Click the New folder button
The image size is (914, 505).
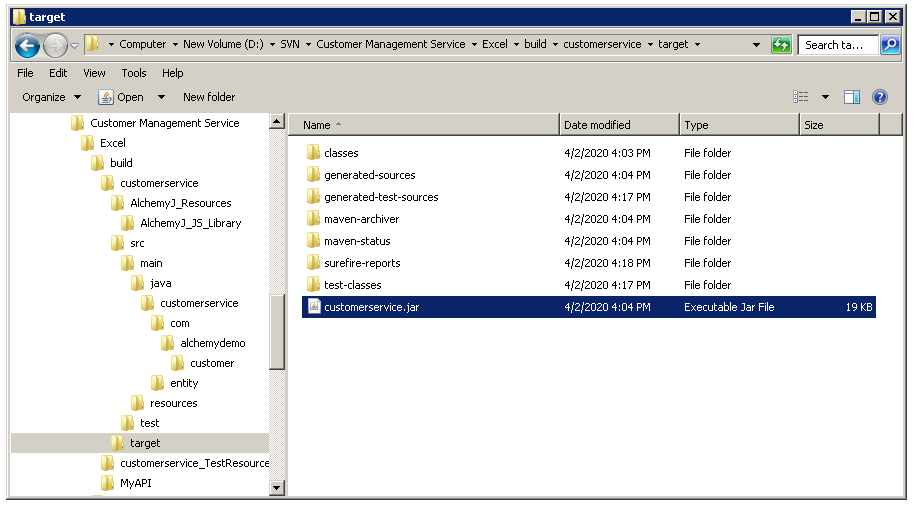point(209,97)
